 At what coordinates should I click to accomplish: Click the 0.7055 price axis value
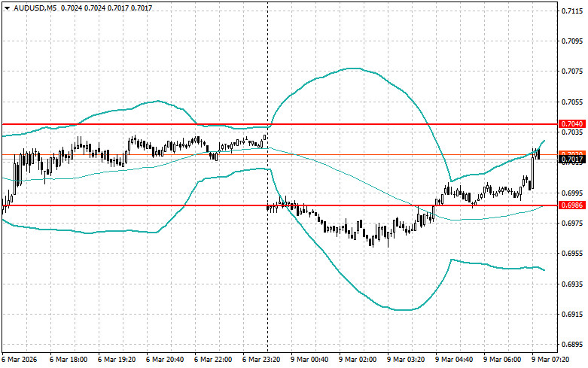coord(572,102)
